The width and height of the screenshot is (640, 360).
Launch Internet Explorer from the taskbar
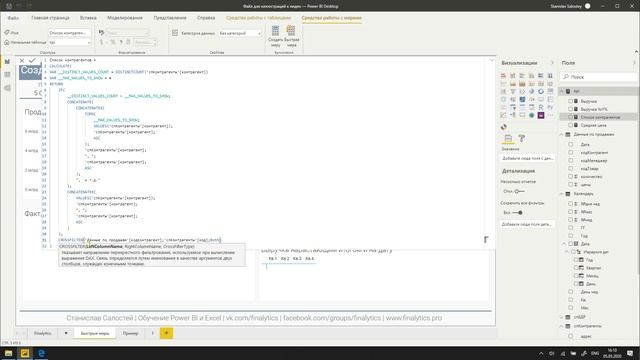41,353
